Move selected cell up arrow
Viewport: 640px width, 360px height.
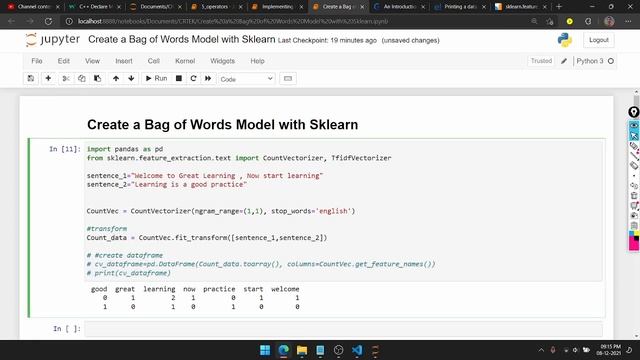pos(116,78)
